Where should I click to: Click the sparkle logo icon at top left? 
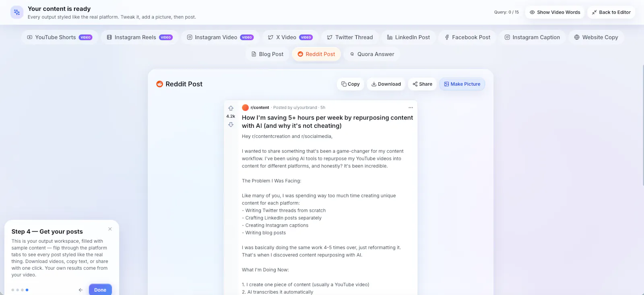pyautogui.click(x=17, y=12)
